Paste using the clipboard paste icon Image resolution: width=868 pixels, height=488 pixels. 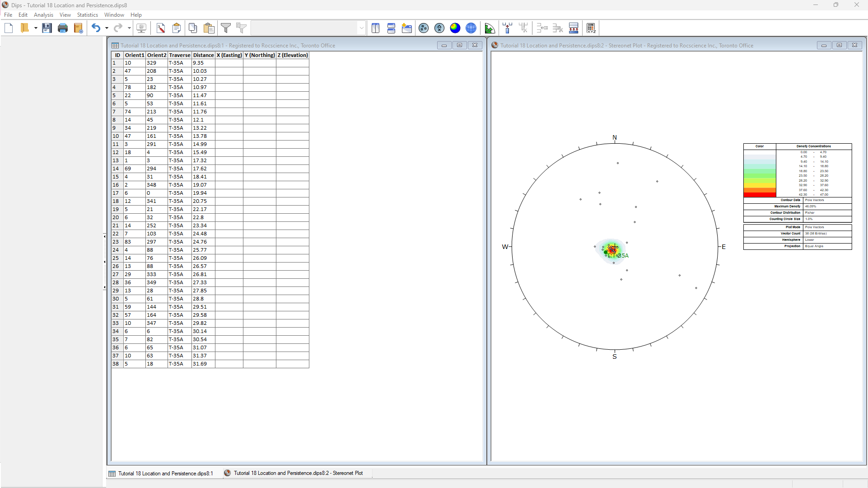[209, 28]
